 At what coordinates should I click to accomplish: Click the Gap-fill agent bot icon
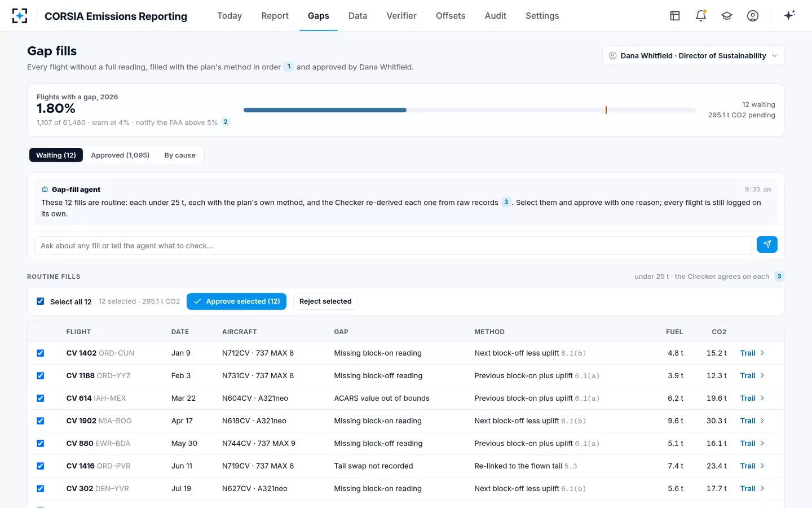coord(45,190)
